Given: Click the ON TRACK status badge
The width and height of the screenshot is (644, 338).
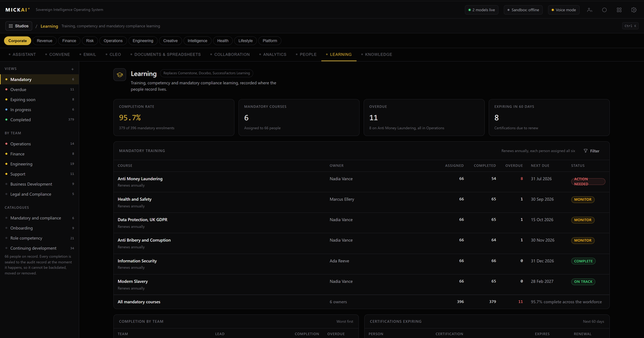Looking at the screenshot, I should pyautogui.click(x=583, y=282).
